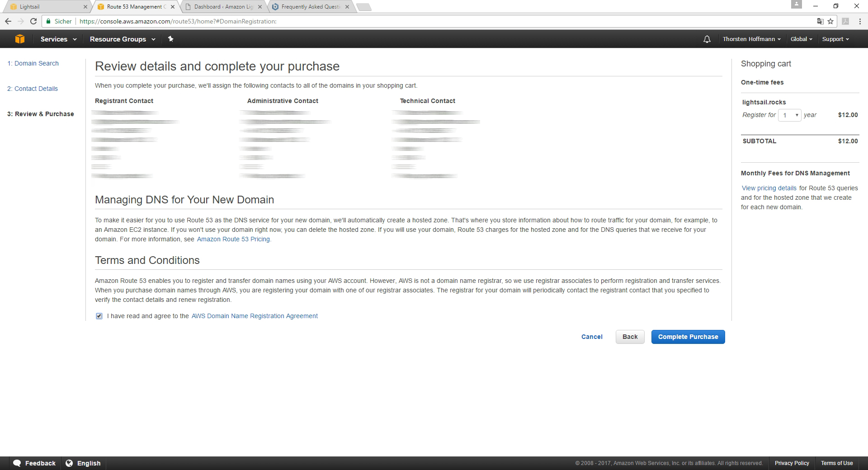Click the browser back arrow

coord(8,21)
